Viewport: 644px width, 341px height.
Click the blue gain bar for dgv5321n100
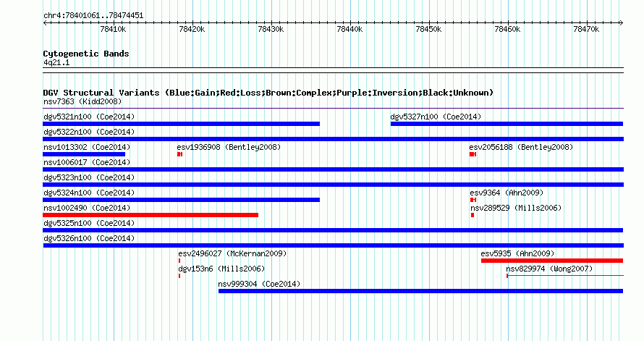point(181,124)
